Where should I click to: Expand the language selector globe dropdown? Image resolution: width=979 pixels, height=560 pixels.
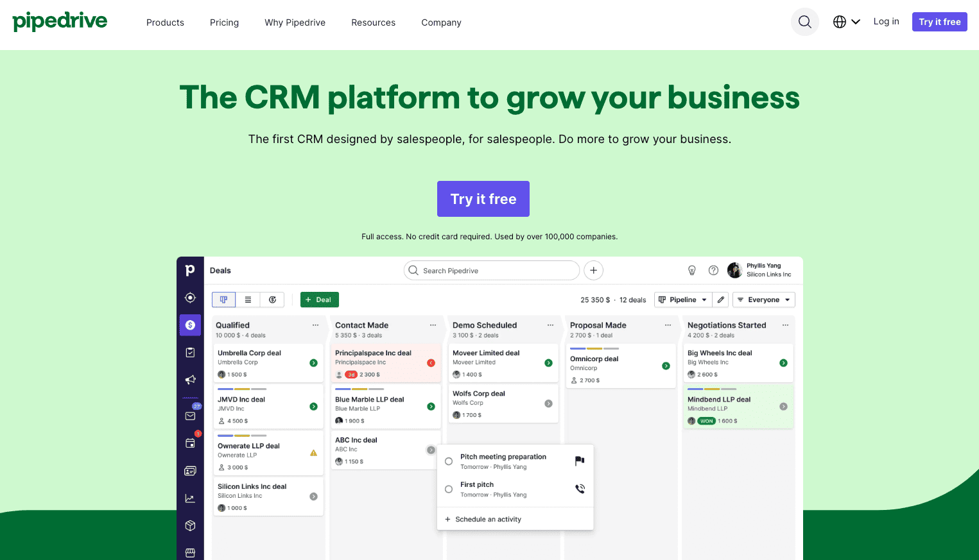click(846, 21)
